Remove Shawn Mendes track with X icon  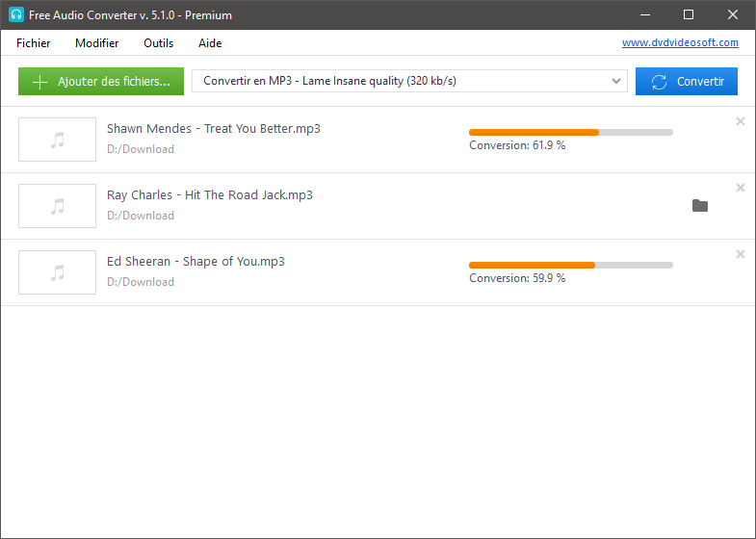coord(740,121)
